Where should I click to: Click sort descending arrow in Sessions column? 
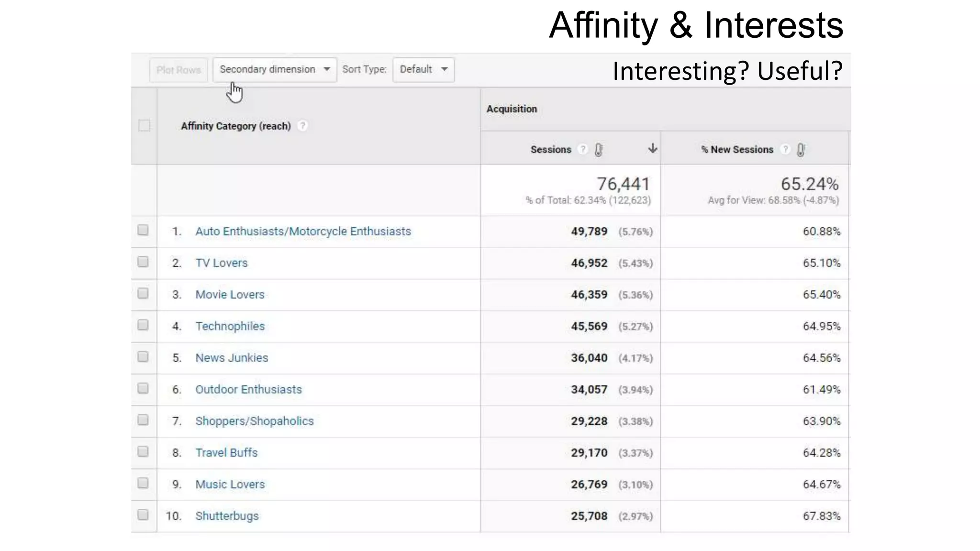[652, 148]
